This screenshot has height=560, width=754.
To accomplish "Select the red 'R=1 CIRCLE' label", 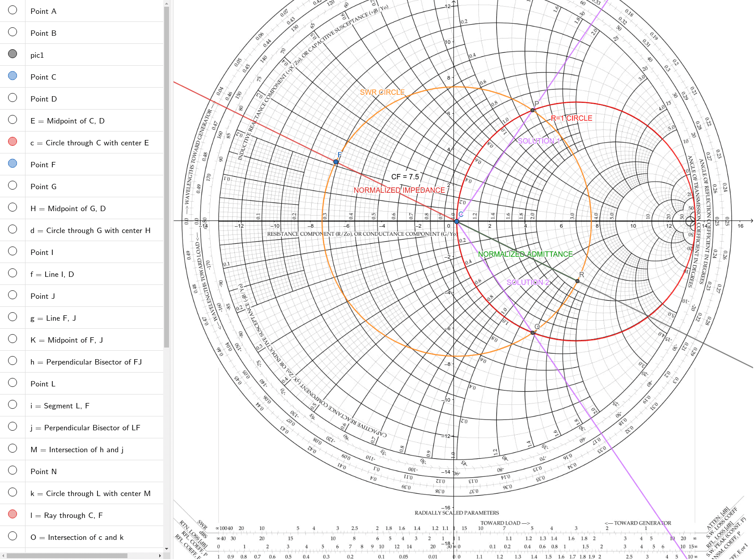I will (572, 118).
